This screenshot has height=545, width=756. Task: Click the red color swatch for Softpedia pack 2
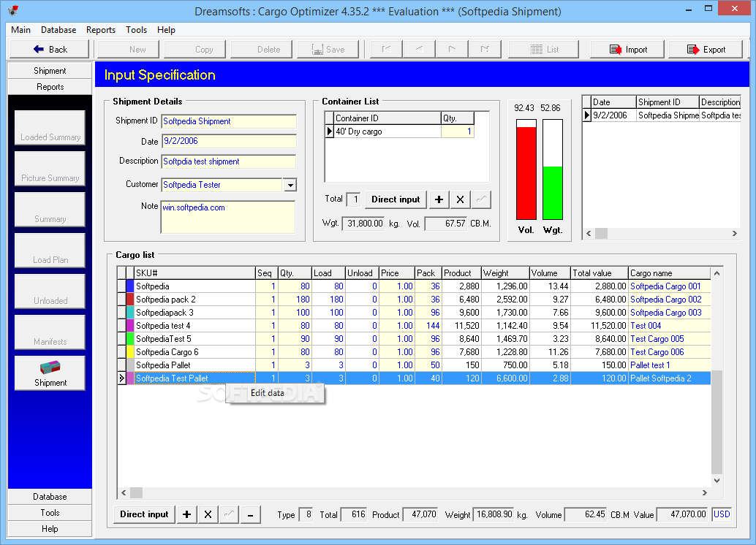(130, 300)
